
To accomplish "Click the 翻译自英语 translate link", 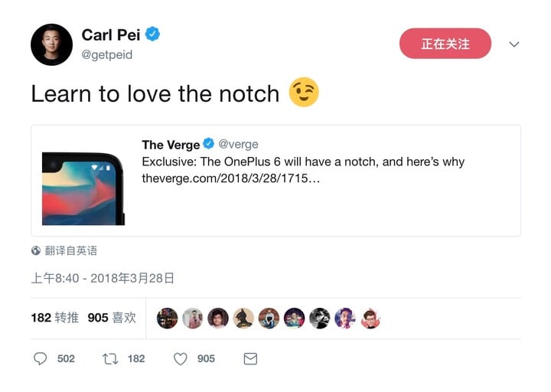I will coord(70,250).
